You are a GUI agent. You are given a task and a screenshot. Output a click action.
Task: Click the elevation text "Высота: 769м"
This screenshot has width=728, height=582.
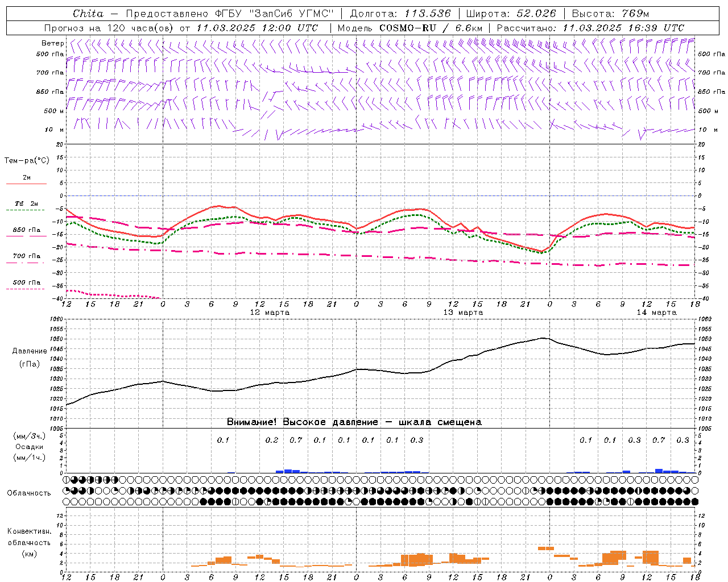(x=610, y=14)
